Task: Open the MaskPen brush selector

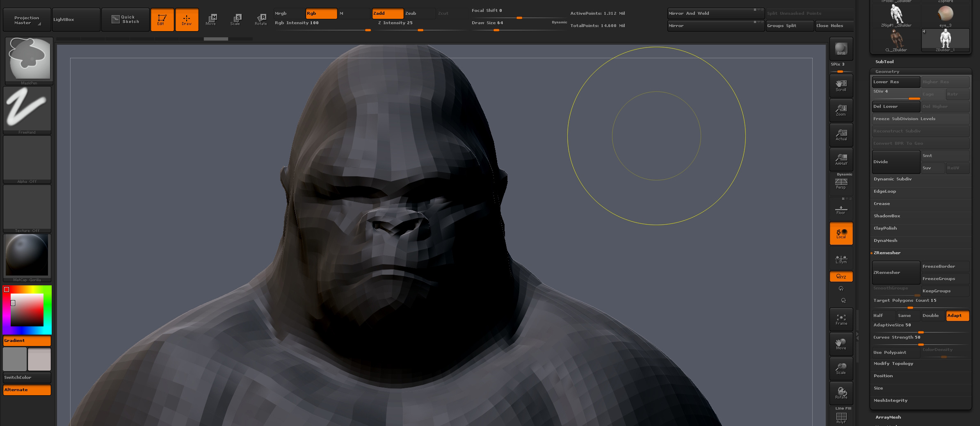Action: 28,59
